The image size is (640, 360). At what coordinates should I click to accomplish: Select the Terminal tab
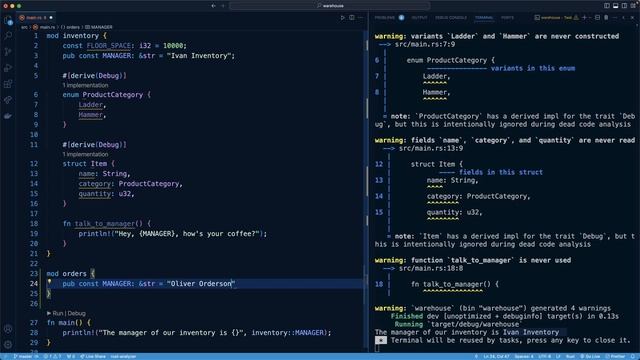(484, 18)
